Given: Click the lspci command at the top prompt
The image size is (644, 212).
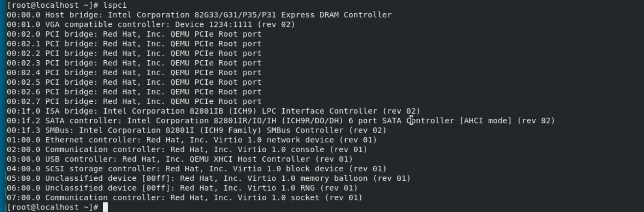Looking at the screenshot, I should tap(115, 5).
